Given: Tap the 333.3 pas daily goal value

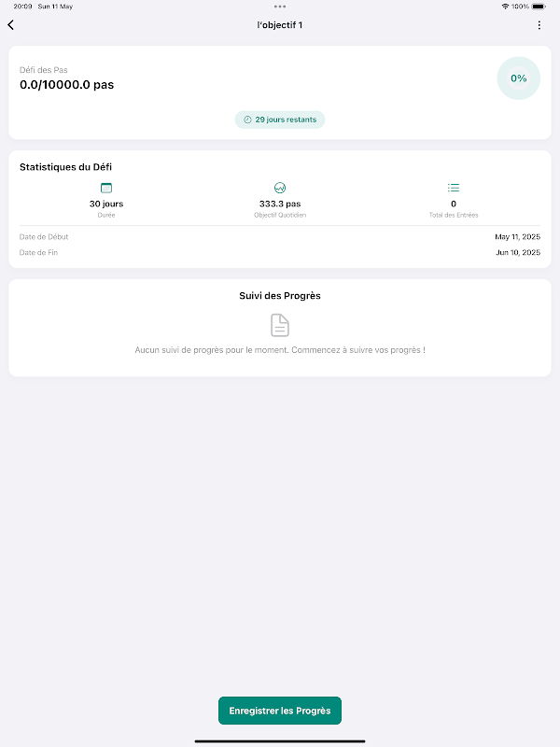Looking at the screenshot, I should pyautogui.click(x=280, y=204).
